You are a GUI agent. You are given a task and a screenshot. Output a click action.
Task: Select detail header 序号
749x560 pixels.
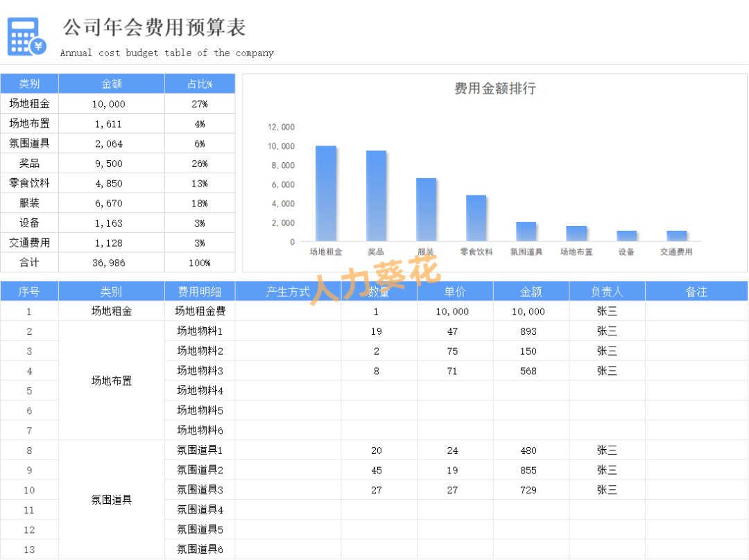[29, 292]
